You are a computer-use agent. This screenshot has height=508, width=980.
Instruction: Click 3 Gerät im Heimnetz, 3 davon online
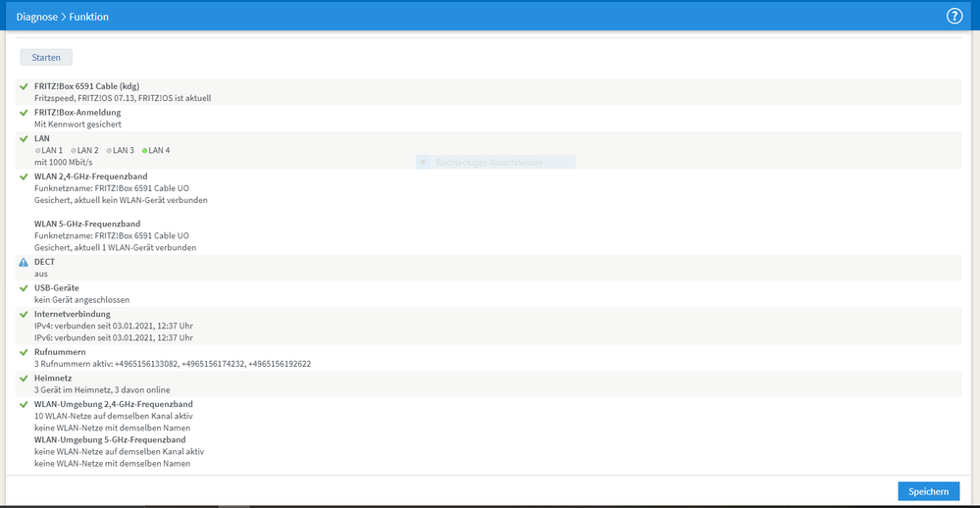(x=102, y=390)
